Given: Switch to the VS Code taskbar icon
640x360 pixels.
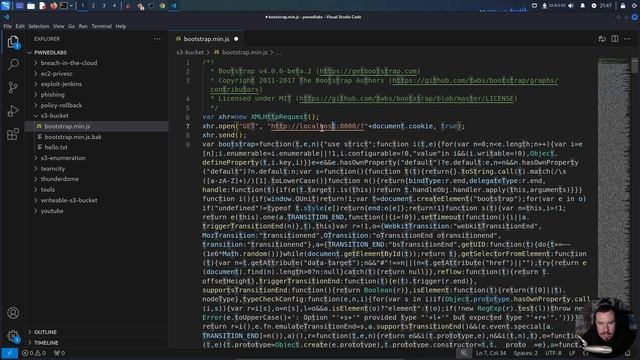Looking at the screenshot, I should tap(173, 6).
